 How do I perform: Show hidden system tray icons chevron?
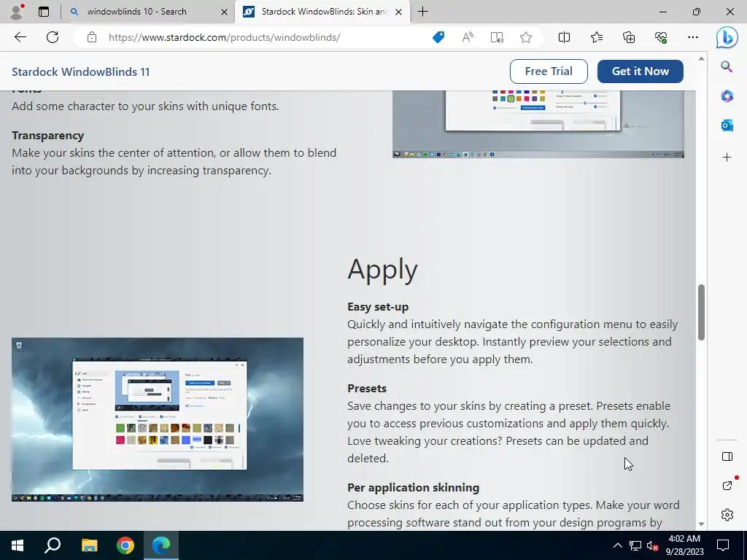(617, 545)
